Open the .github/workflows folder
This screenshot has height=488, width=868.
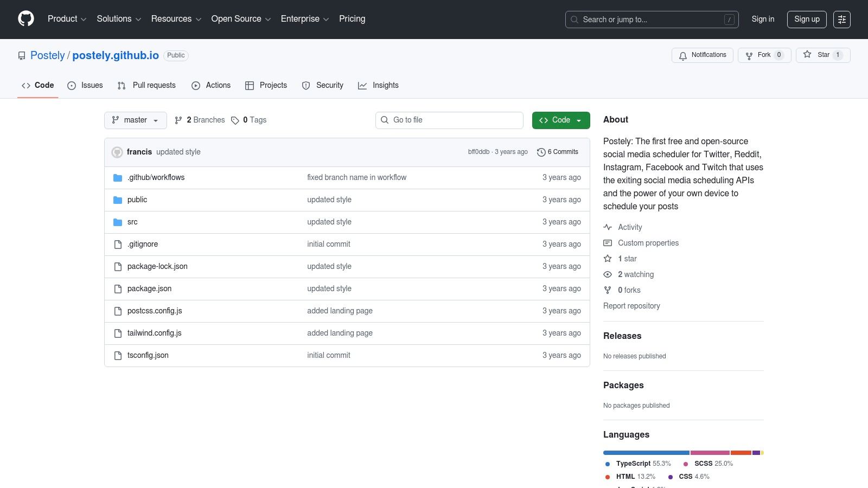coord(156,177)
